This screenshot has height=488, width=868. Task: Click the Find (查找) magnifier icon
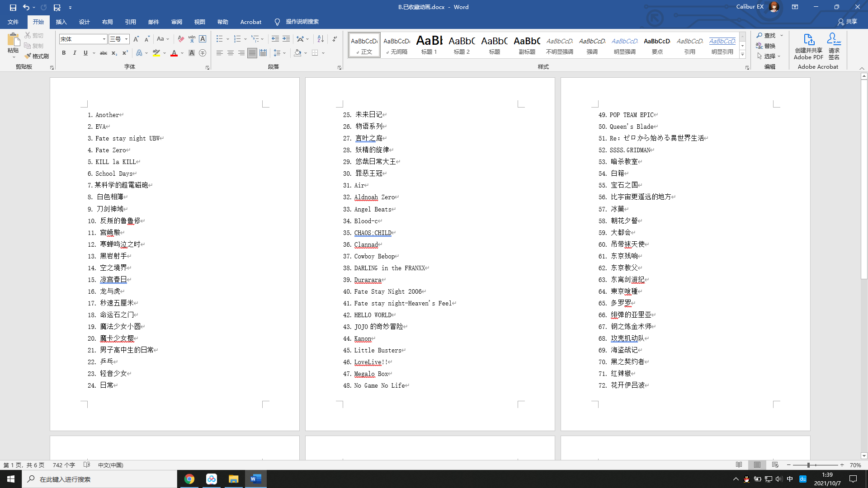tap(765, 35)
